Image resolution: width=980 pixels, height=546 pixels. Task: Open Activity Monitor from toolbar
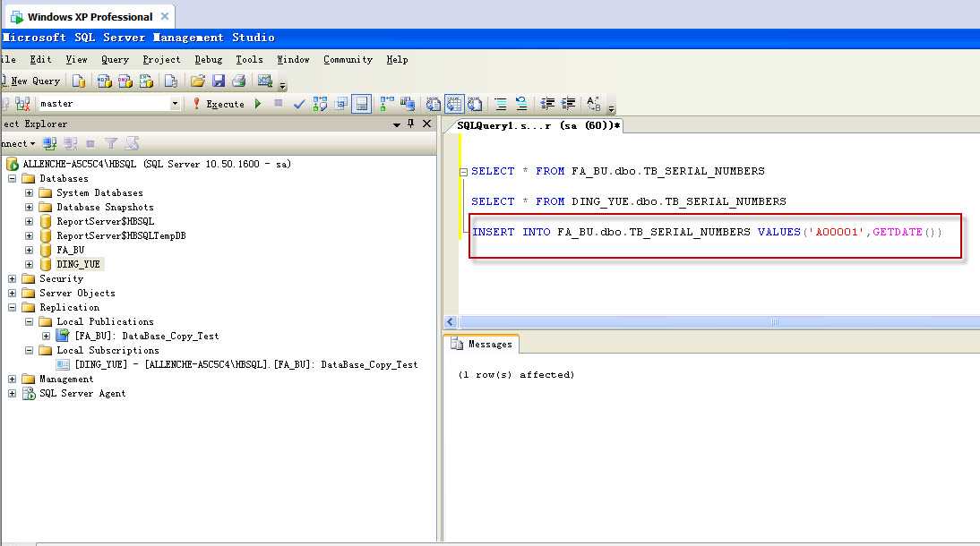click(265, 81)
